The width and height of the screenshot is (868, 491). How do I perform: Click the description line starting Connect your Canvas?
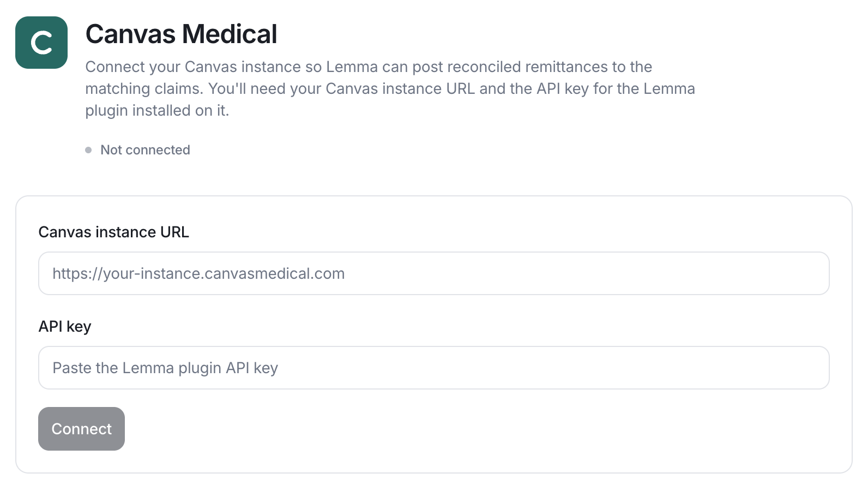pyautogui.click(x=369, y=67)
